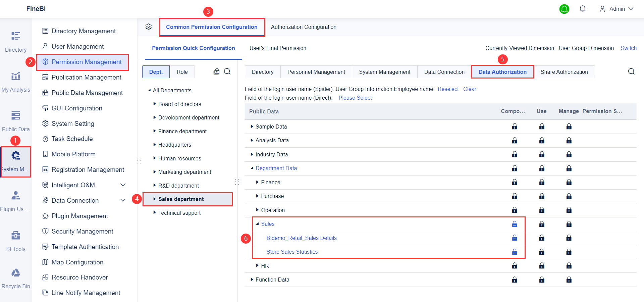644x302 pixels.
Task: Click the green online status icon
Action: pyautogui.click(x=564, y=9)
